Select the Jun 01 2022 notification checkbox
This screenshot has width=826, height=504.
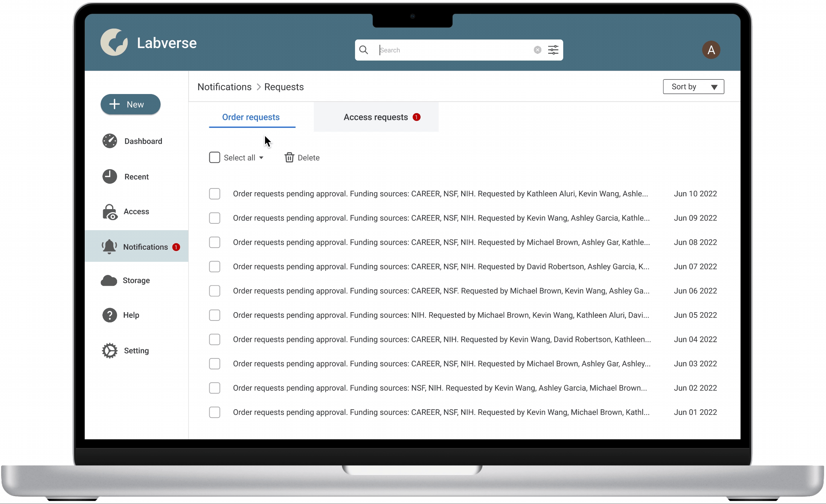click(215, 412)
